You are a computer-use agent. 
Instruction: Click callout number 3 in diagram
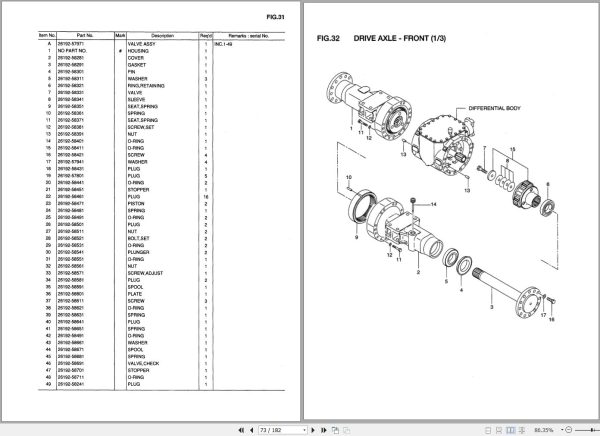pos(492,307)
